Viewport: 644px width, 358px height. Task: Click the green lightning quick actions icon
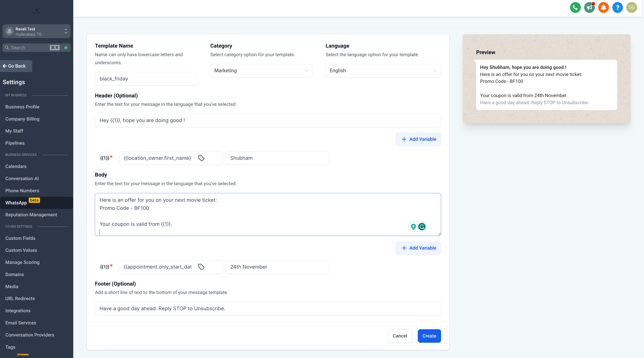(66, 48)
